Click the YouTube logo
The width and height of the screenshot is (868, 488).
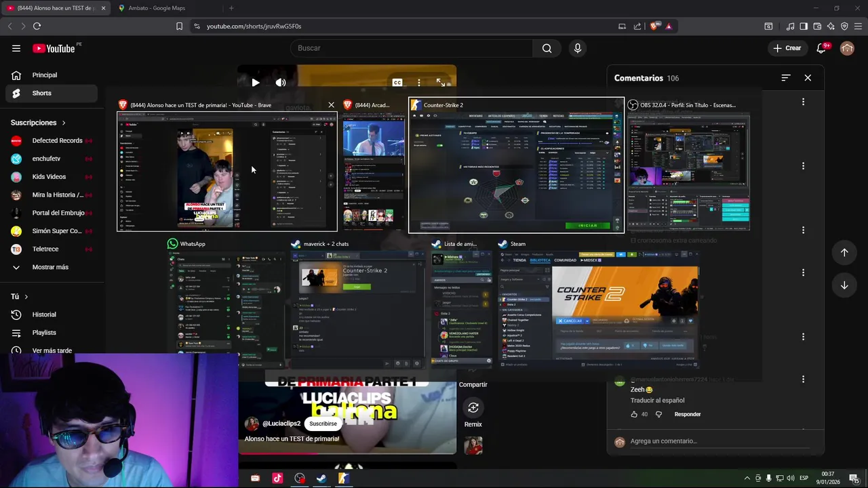tap(54, 48)
